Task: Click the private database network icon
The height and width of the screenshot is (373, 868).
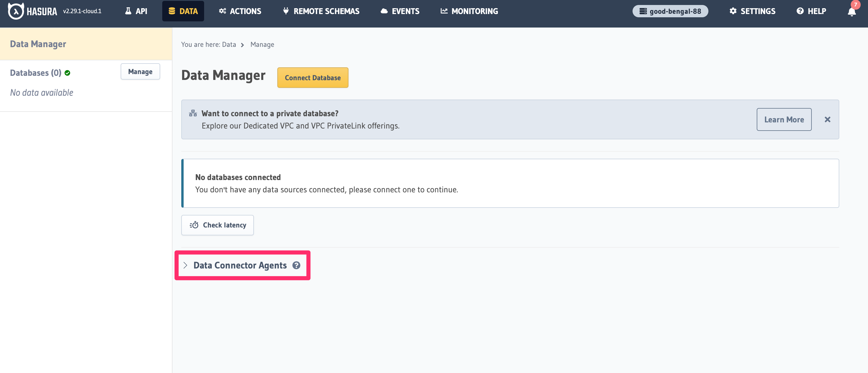Action: click(x=193, y=113)
